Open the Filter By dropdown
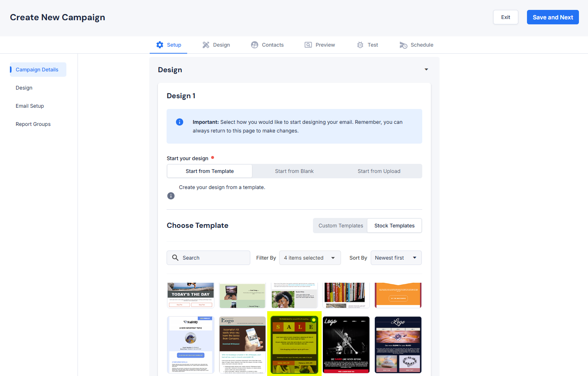Viewport: 588px width, 376px height. [x=310, y=258]
